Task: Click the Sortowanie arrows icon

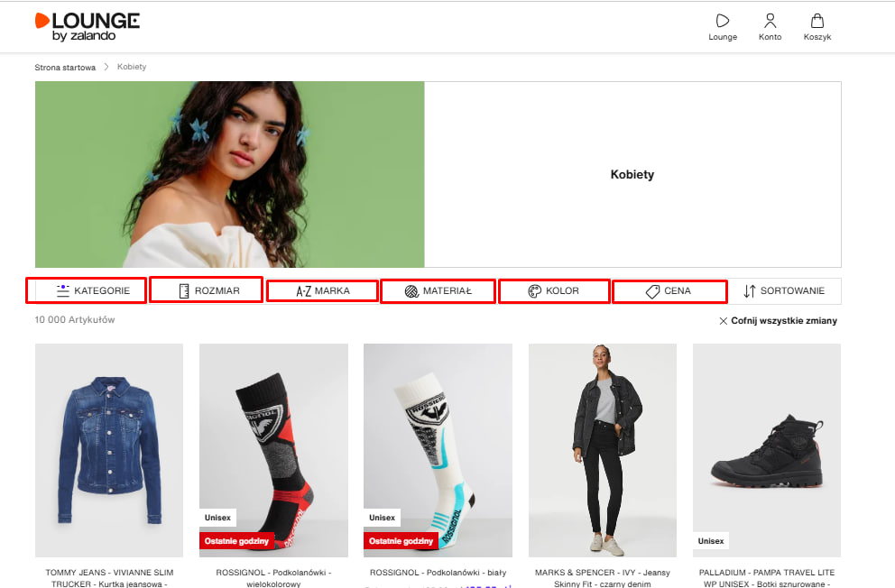Action: [750, 291]
